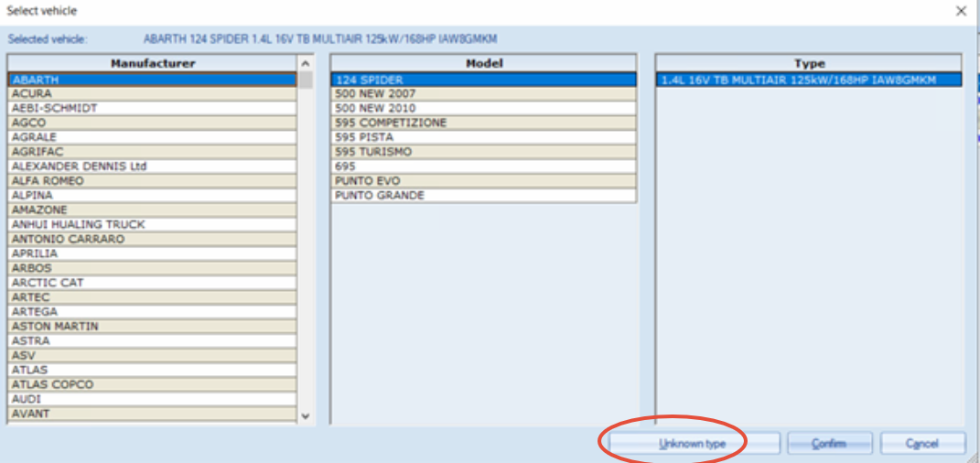Viewport: 980px width, 463px height.
Task: Select ABARTH in the manufacturer list
Action: [x=153, y=80]
